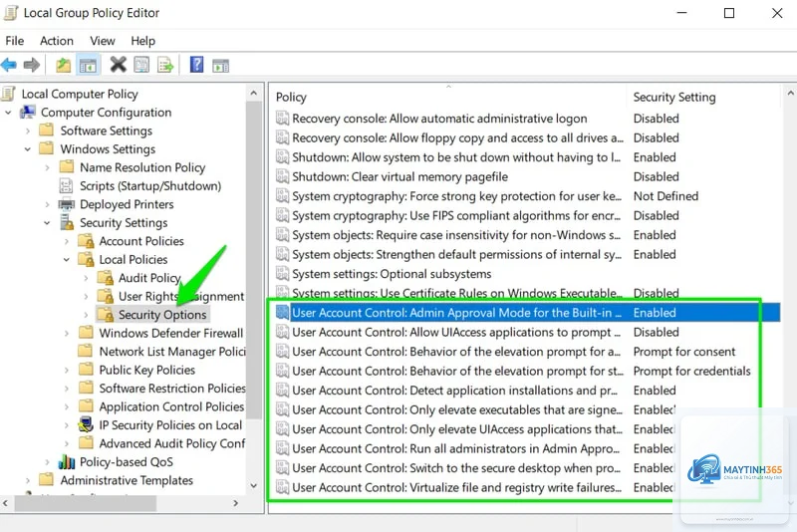797x532 pixels.
Task: Click the Security Options folder icon
Action: click(x=106, y=315)
